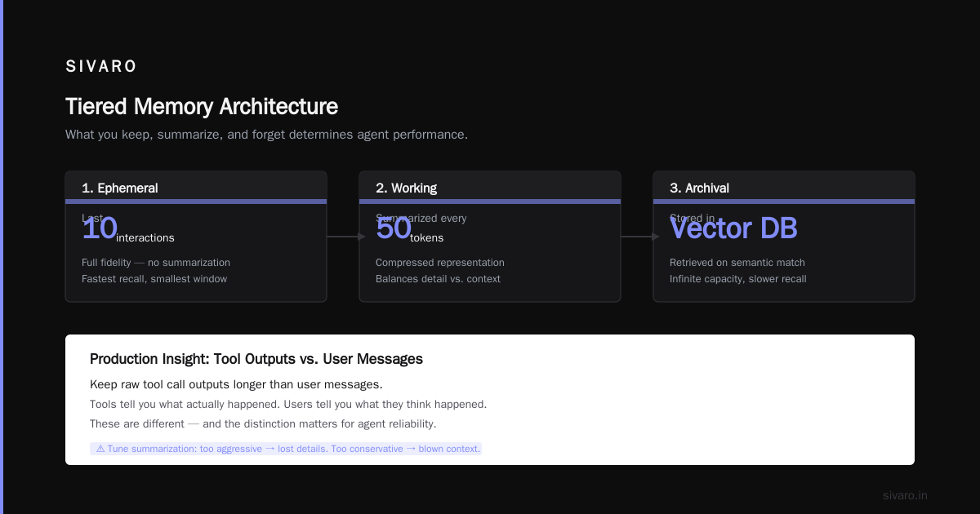Click the subtitle about agent performance
The width and height of the screenshot is (980, 514).
coord(266,135)
